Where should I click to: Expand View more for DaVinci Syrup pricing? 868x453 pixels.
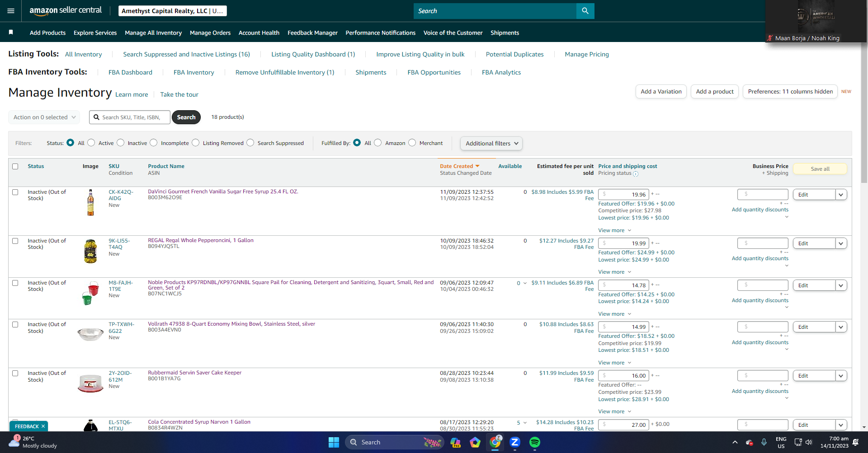pyautogui.click(x=615, y=230)
